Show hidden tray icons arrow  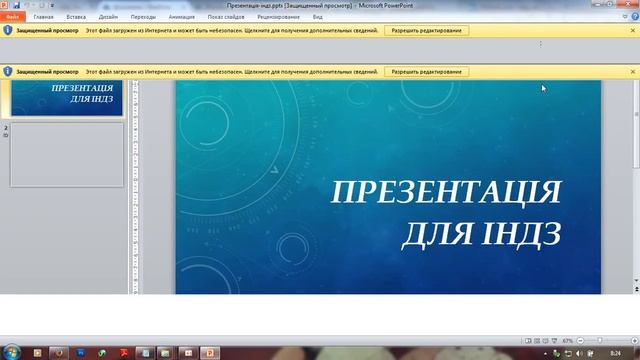(x=545, y=353)
